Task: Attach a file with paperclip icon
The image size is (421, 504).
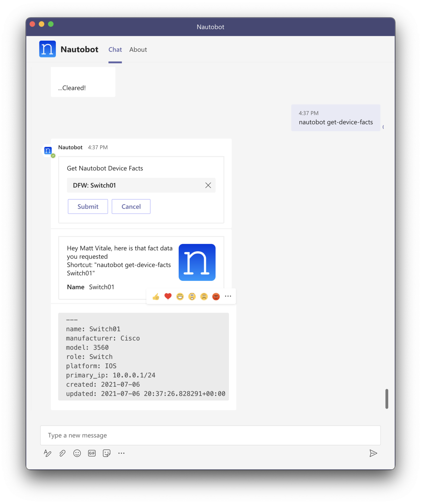Action: click(x=62, y=453)
